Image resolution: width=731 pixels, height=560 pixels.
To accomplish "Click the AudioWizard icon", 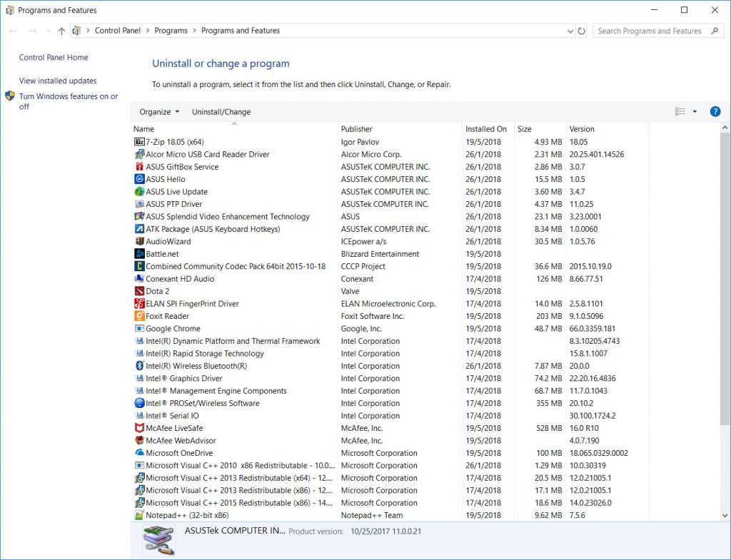I will coord(139,241).
